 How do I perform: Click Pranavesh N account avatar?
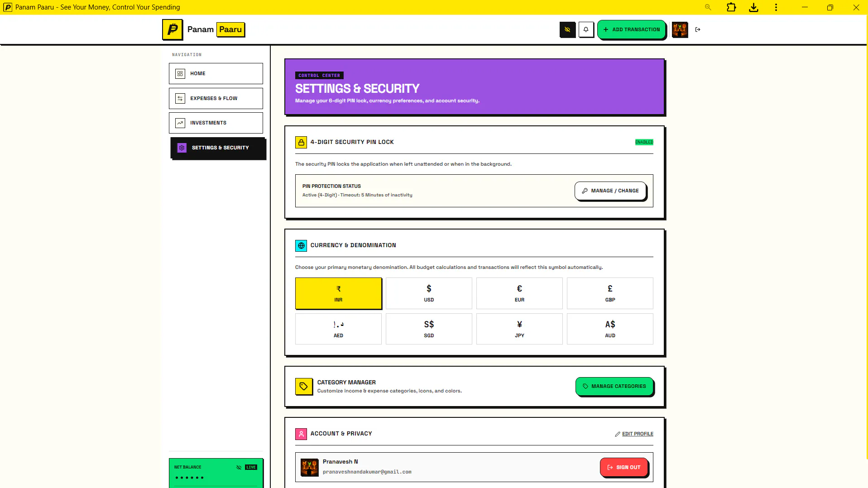(310, 467)
